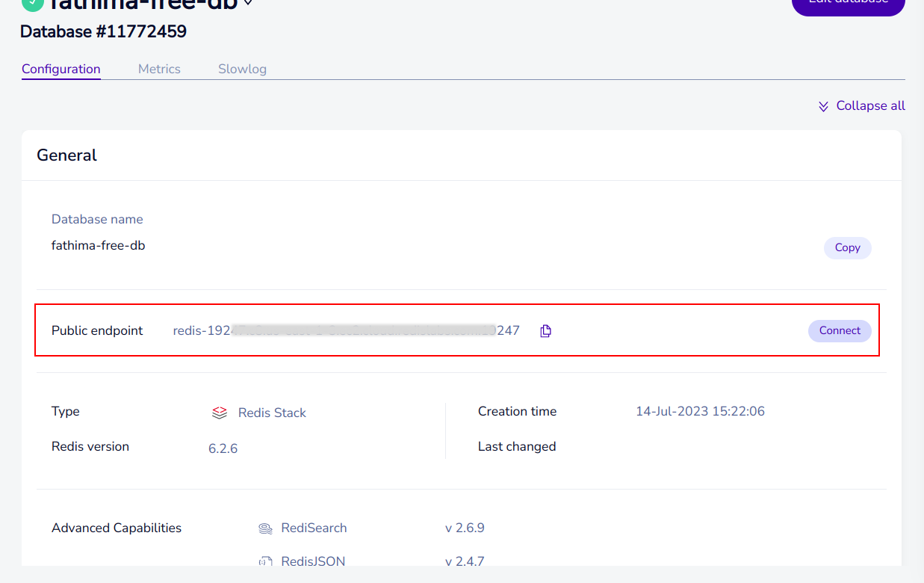Switch to the Configuration tab
The width and height of the screenshot is (924, 583).
coord(61,69)
